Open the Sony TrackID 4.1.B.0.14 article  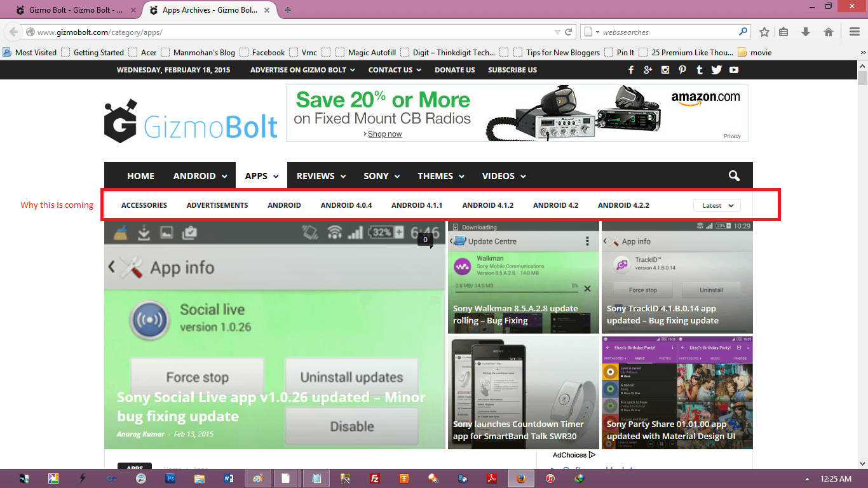point(663,315)
